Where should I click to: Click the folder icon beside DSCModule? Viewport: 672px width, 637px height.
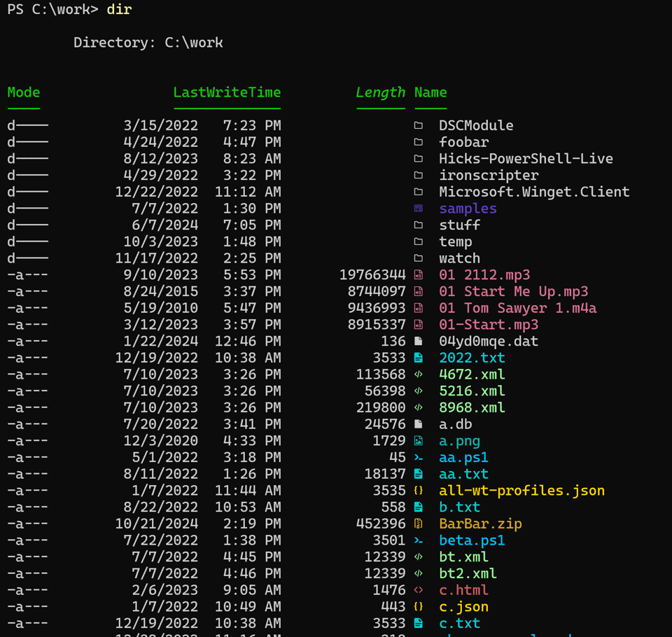419,125
